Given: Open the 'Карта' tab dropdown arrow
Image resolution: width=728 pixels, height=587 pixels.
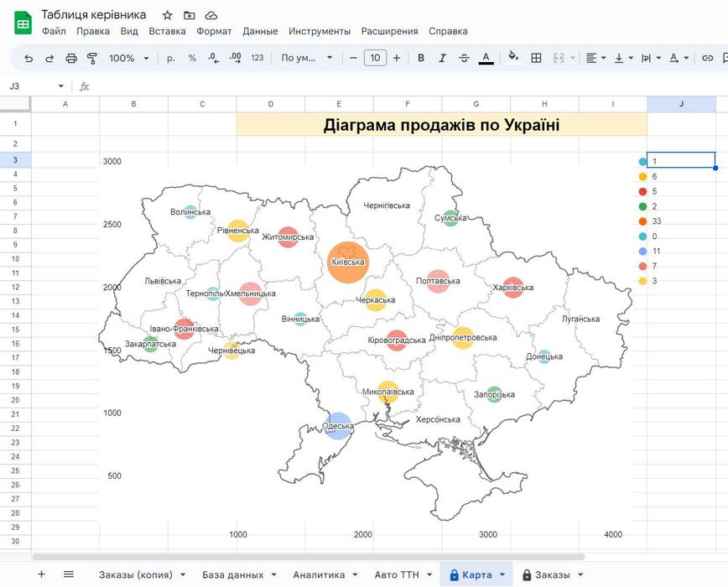Looking at the screenshot, I should [x=502, y=575].
